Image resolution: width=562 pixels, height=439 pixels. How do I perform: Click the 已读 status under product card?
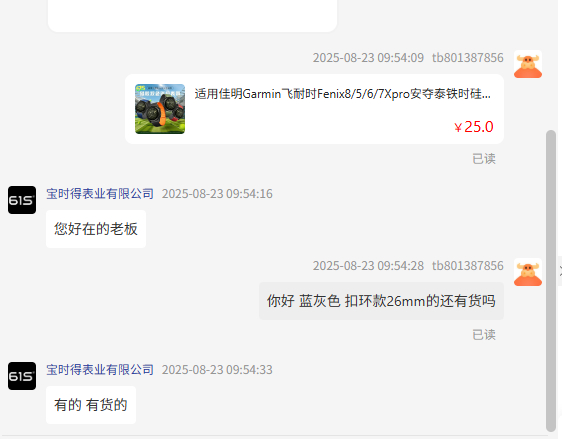pos(484,159)
